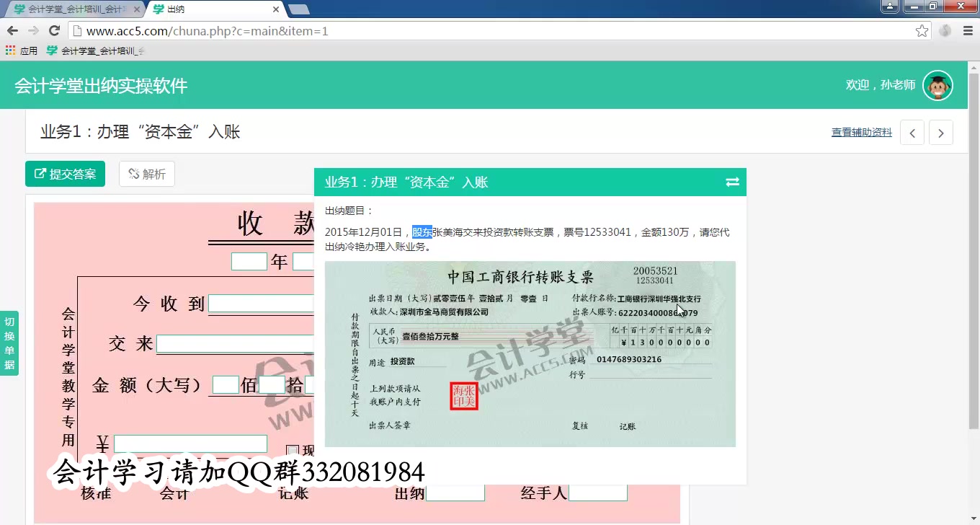The image size is (980, 525).
Task: Click the swap document icon on 业务1 panel
Action: coord(733,182)
